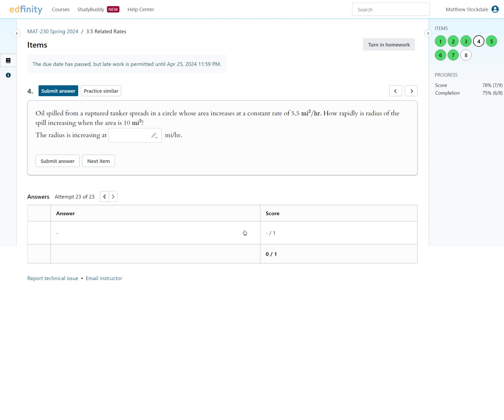Open the math editor pencil icon
Screen dimensions: 504x420
[x=154, y=135]
